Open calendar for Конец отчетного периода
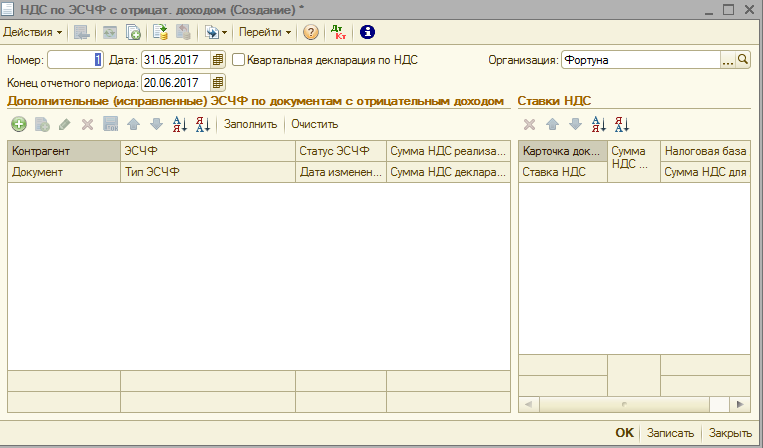 (x=219, y=82)
